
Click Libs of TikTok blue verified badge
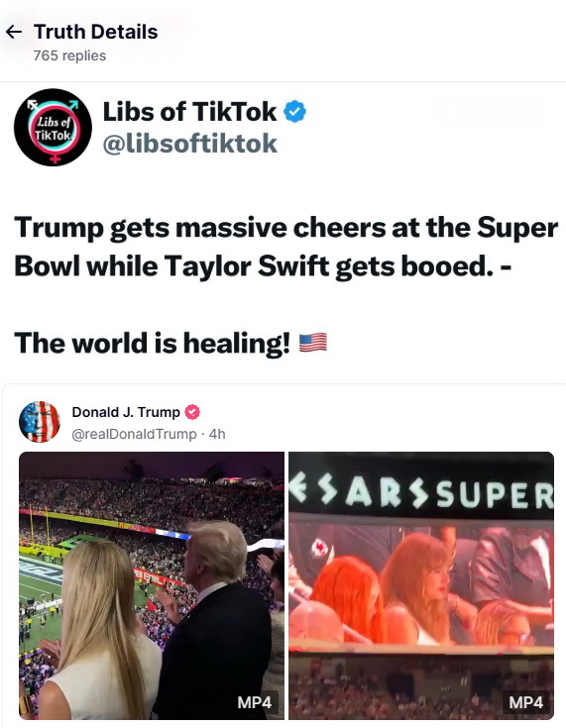tap(294, 112)
